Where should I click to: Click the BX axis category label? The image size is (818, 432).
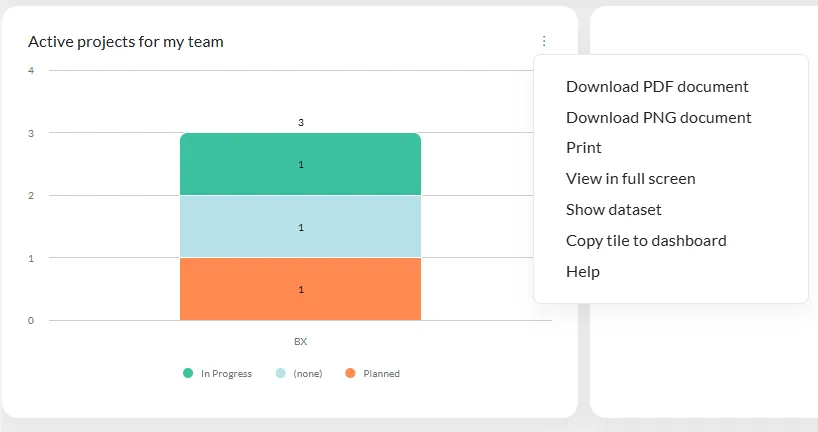click(300, 342)
